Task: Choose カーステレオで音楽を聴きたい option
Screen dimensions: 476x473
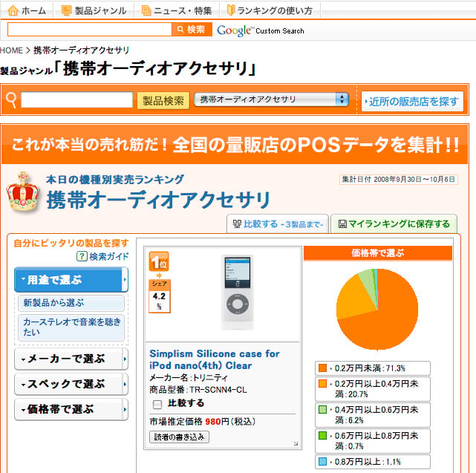Action: coord(71,327)
